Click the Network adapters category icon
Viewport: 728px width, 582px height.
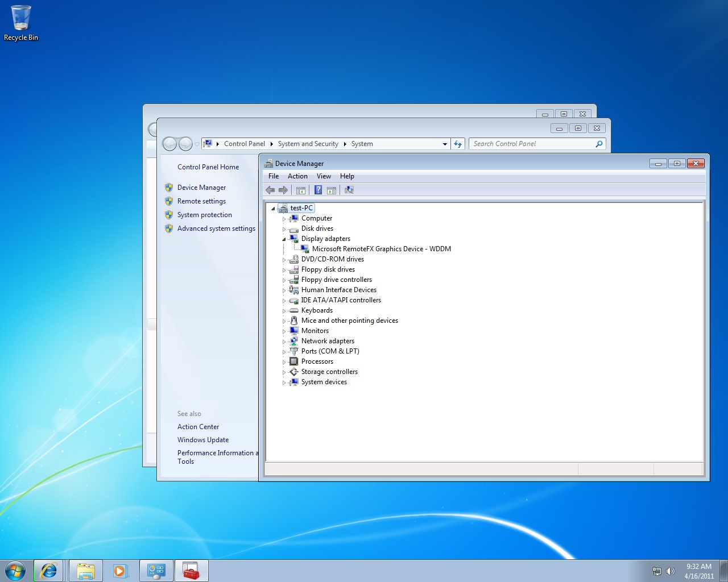point(294,341)
